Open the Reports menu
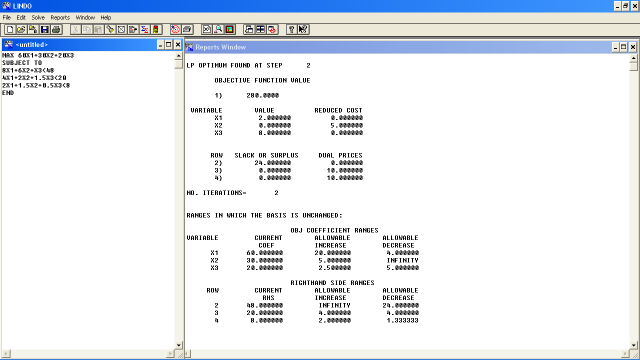The height and width of the screenshot is (360, 640). point(60,18)
